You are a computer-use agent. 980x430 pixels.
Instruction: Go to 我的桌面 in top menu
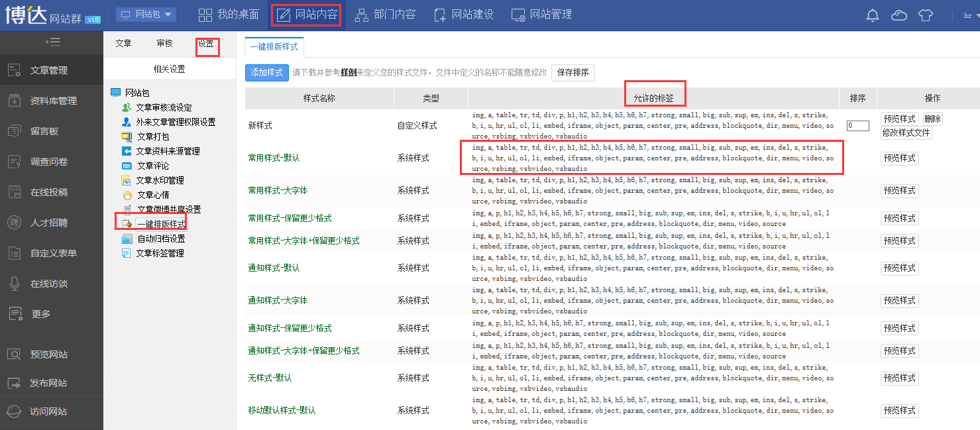229,15
